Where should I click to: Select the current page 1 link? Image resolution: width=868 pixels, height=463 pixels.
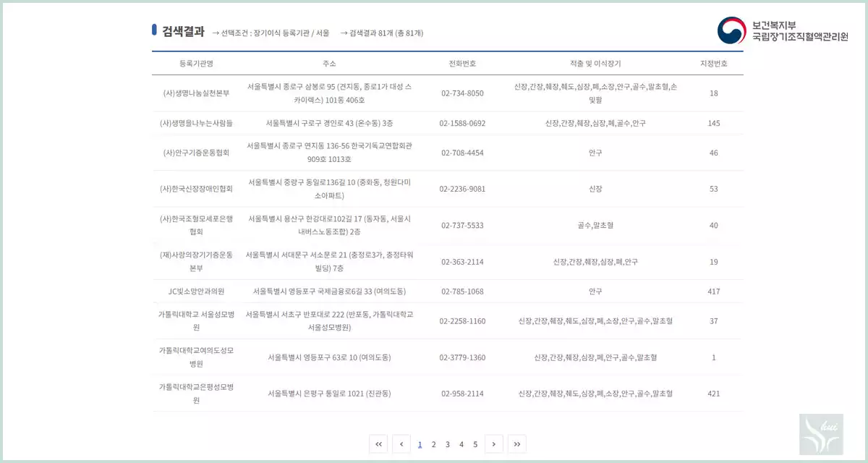tap(420, 444)
